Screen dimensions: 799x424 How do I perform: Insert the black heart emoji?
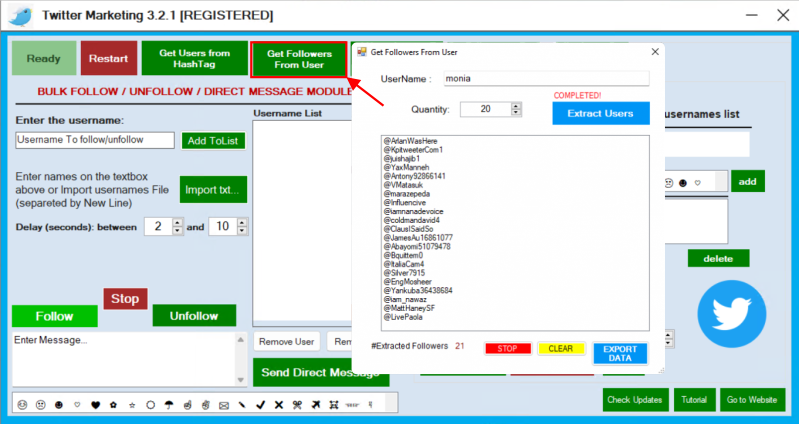coord(96,405)
